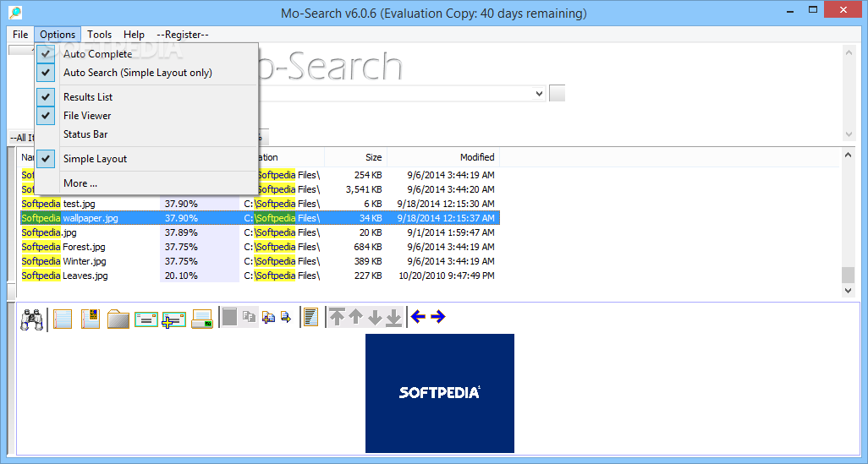Uncheck Auto Search (Simple Layout only)
This screenshot has width=868, height=464.
[x=146, y=73]
